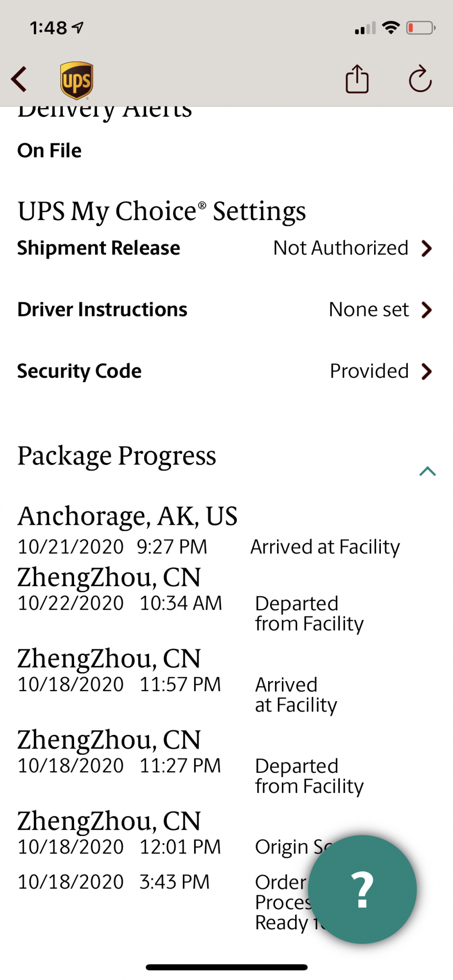Tap the Wi-Fi status icon

click(391, 28)
